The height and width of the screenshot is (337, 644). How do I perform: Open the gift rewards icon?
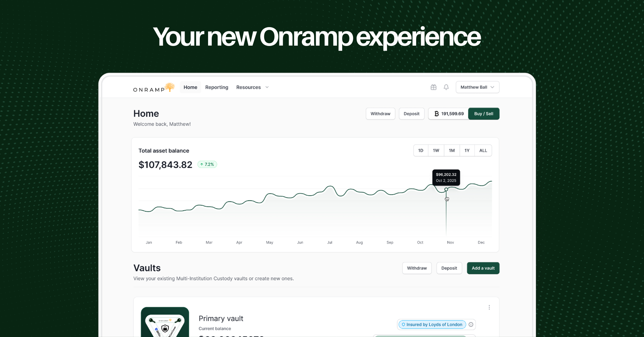coord(434,87)
